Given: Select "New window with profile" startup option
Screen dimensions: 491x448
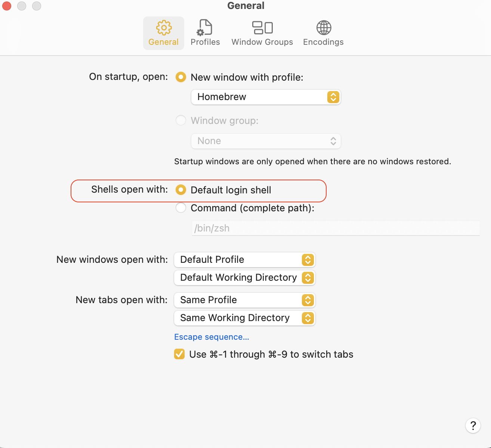Looking at the screenshot, I should tap(181, 77).
